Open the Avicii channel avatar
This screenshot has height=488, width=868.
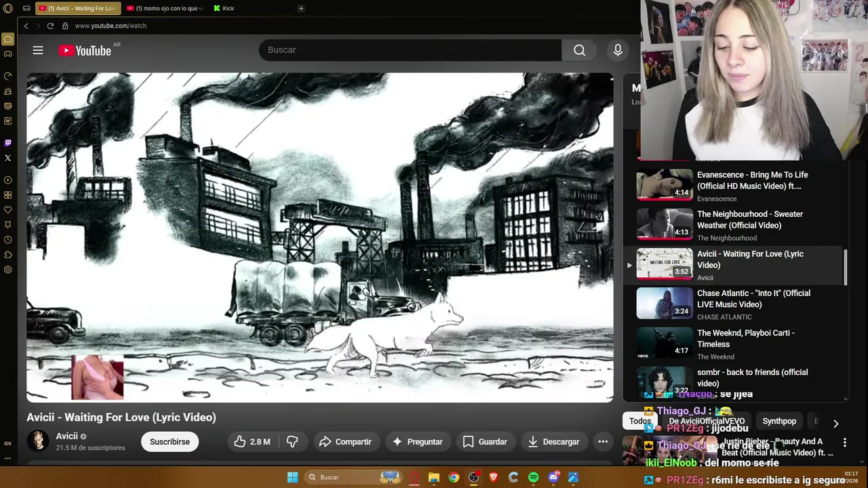[38, 441]
